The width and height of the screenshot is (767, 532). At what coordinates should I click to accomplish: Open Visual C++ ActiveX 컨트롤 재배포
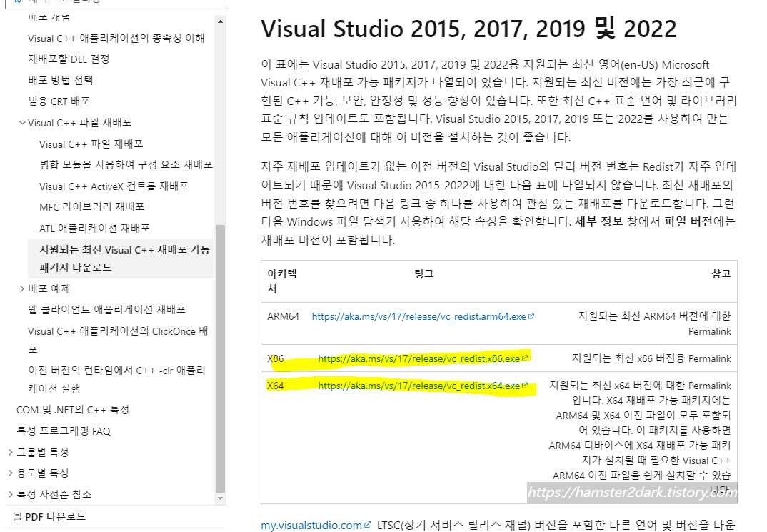[114, 186]
